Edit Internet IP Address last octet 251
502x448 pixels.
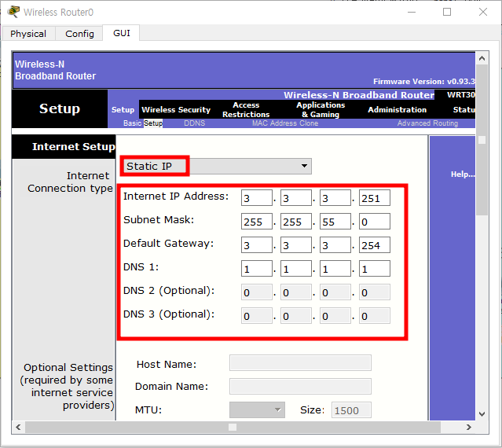pyautogui.click(x=375, y=198)
